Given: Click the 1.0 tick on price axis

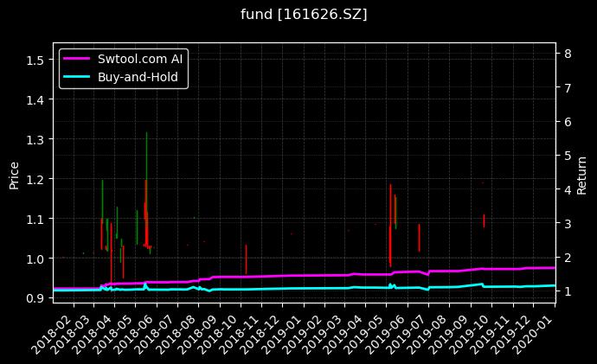Looking at the screenshot, I should 35,259.
